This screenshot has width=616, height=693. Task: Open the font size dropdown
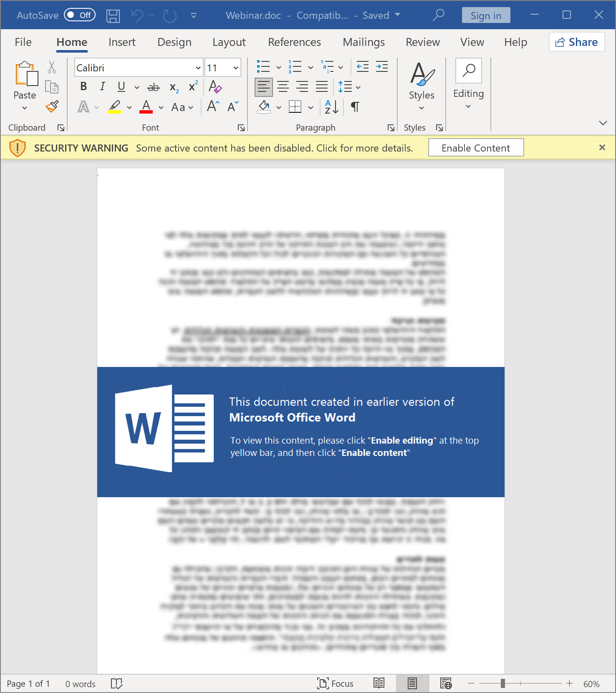coord(236,68)
